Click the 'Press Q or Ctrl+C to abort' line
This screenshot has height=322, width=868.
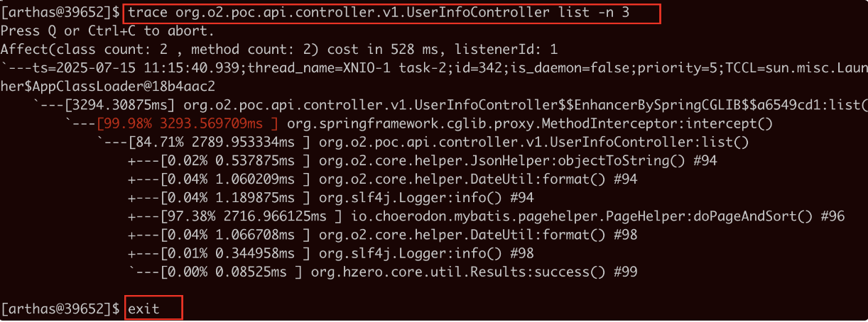click(107, 31)
